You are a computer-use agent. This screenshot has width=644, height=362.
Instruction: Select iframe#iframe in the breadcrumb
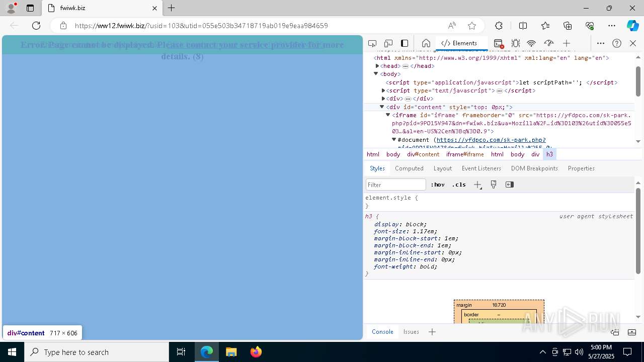pos(465,154)
